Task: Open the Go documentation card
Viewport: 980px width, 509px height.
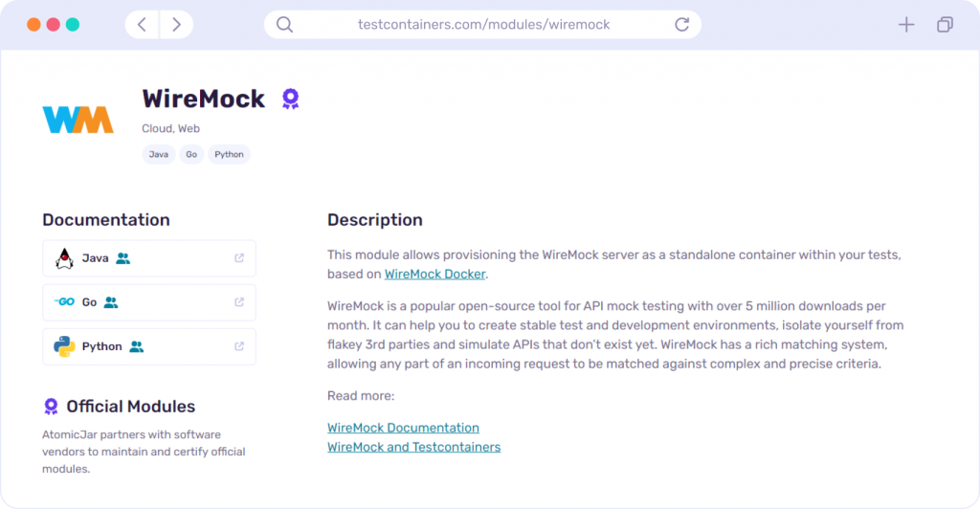Action: tap(149, 302)
